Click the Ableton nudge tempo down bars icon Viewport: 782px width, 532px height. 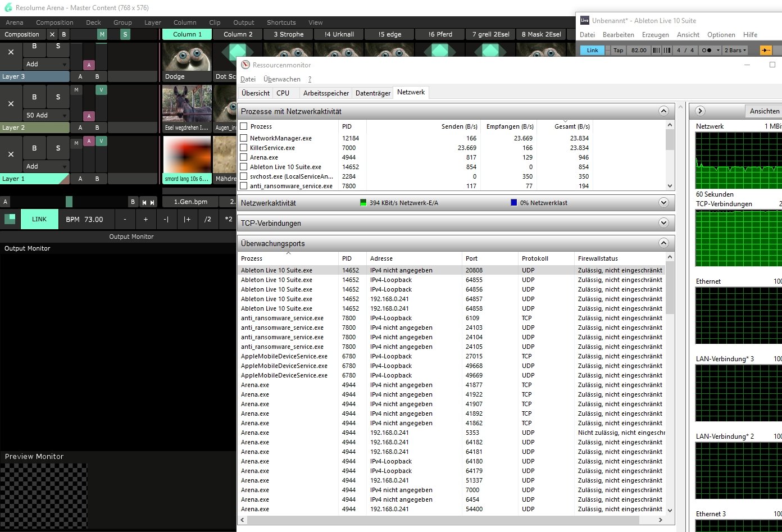(x=656, y=50)
